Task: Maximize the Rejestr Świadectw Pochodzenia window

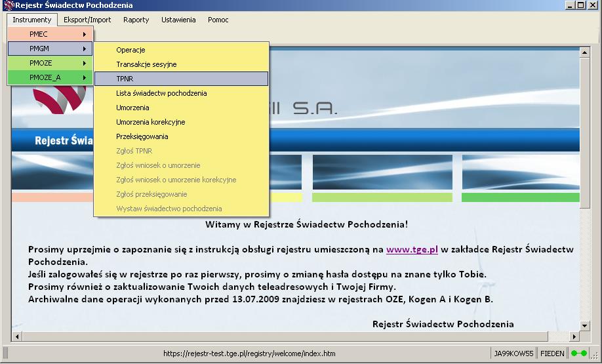Action: (580, 5)
